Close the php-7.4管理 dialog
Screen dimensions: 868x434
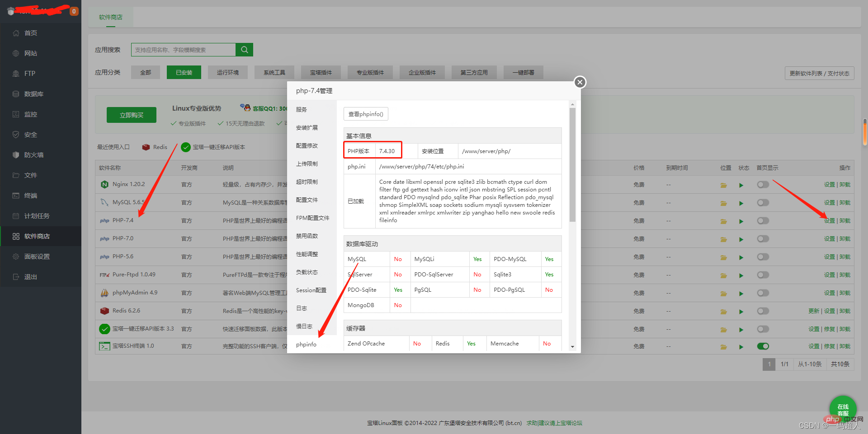[x=580, y=82]
